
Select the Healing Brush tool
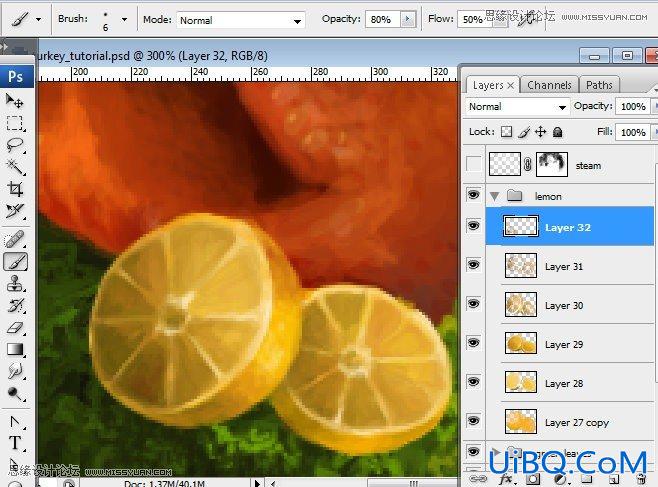[x=15, y=240]
